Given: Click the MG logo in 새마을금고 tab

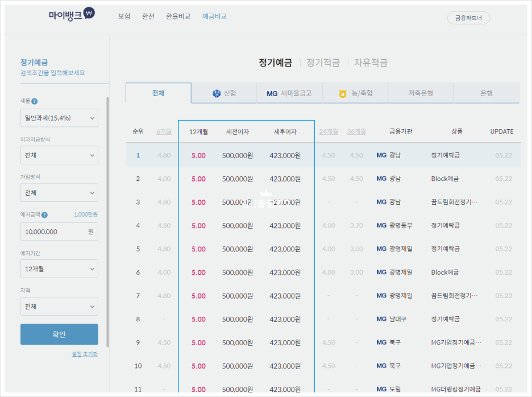Looking at the screenshot, I should (272, 93).
